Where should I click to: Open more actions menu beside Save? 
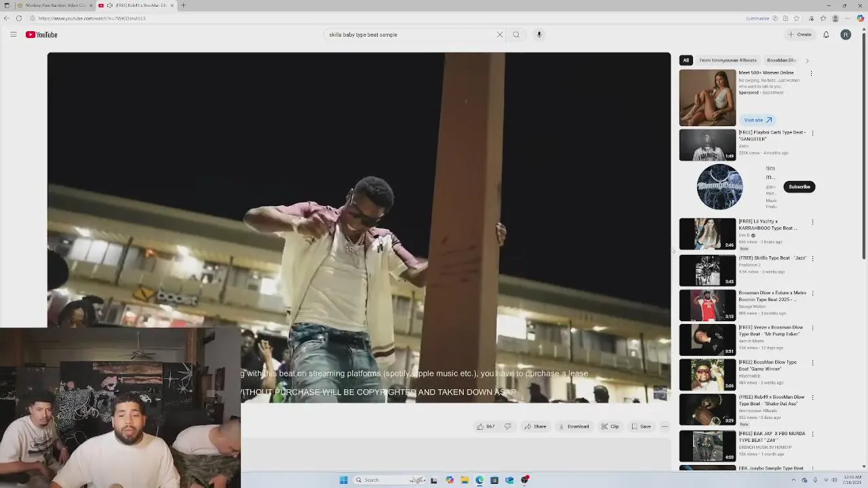click(x=665, y=426)
